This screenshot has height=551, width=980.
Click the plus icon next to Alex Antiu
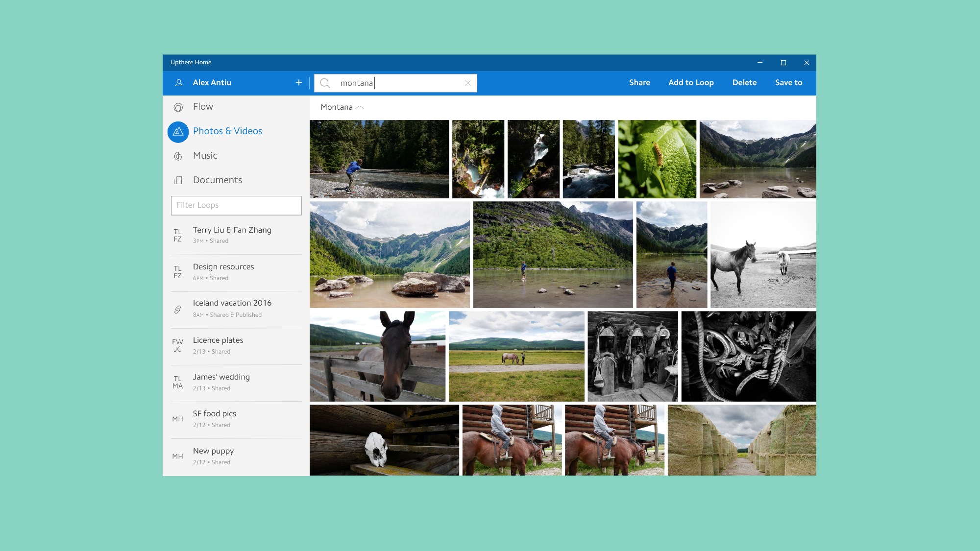(299, 83)
